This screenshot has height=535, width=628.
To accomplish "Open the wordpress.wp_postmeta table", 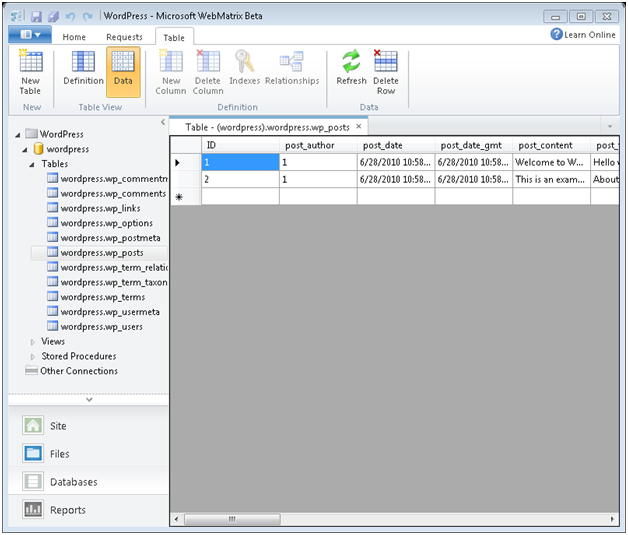I will click(104, 238).
